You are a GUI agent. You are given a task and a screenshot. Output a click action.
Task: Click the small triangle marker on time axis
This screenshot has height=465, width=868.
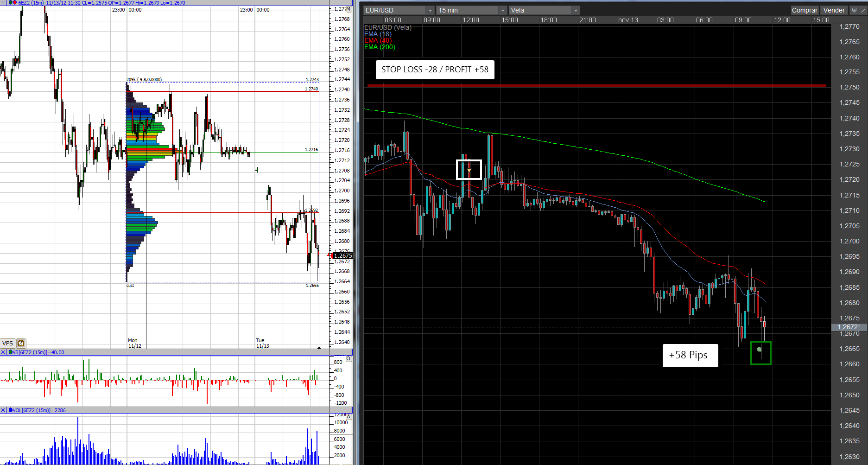[319, 347]
